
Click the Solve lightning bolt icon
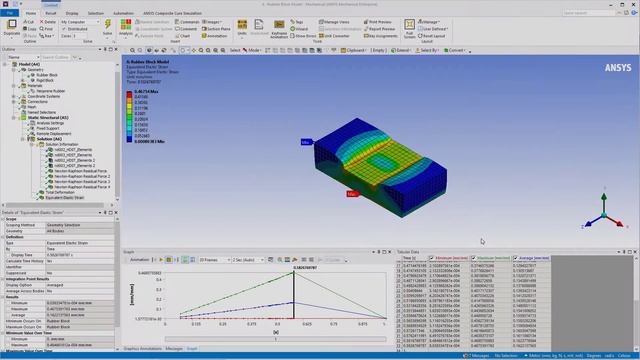point(108,24)
